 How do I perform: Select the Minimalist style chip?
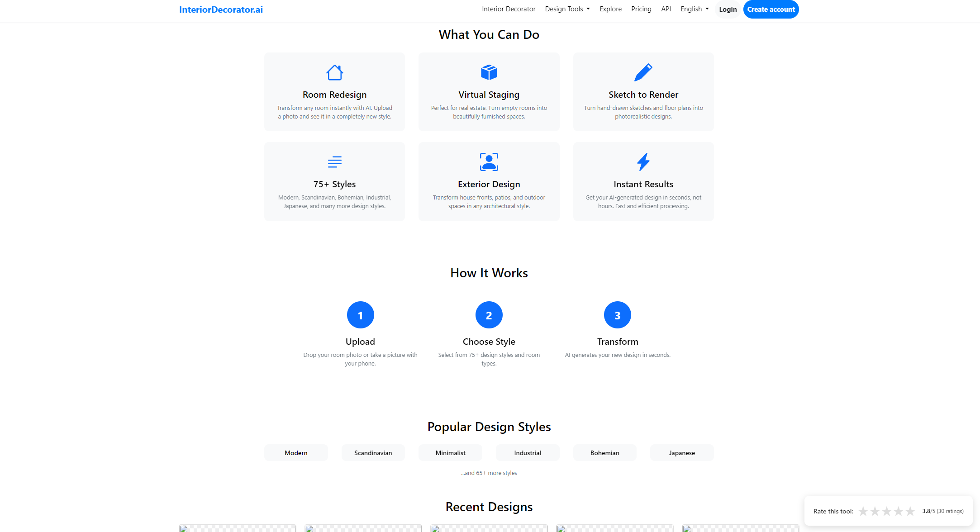tap(450, 453)
